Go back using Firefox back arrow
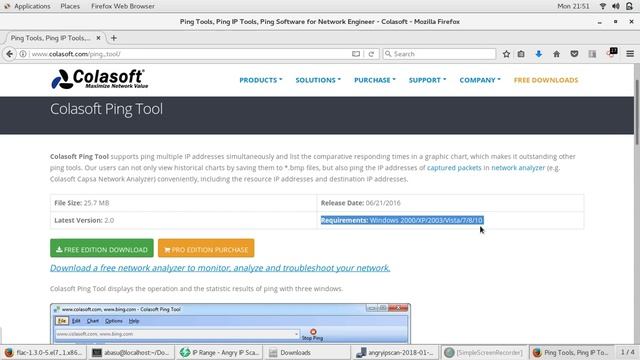This screenshot has width=640, height=360. click(9, 54)
